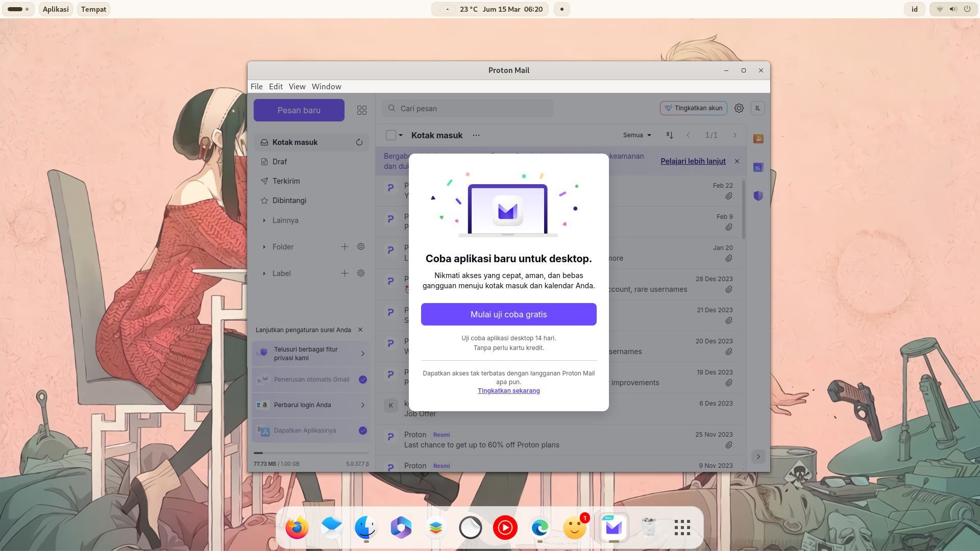
Task: Click the Cari pesan search field
Action: point(468,108)
